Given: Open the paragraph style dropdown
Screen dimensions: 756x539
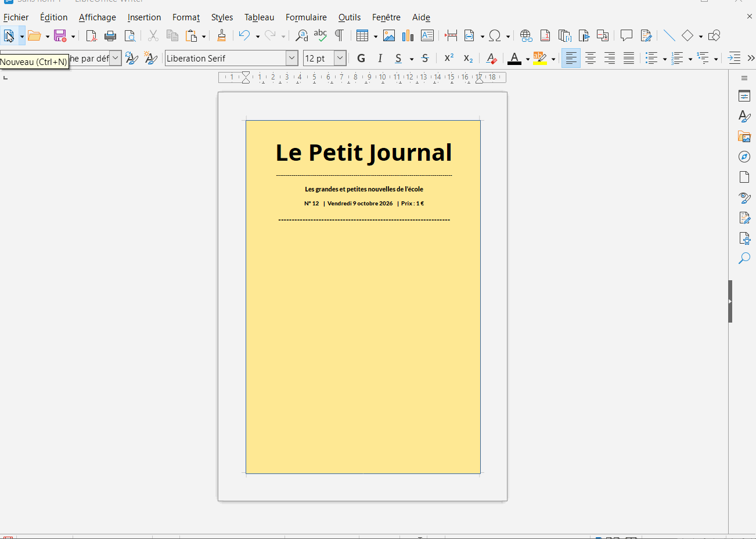Looking at the screenshot, I should click(116, 59).
